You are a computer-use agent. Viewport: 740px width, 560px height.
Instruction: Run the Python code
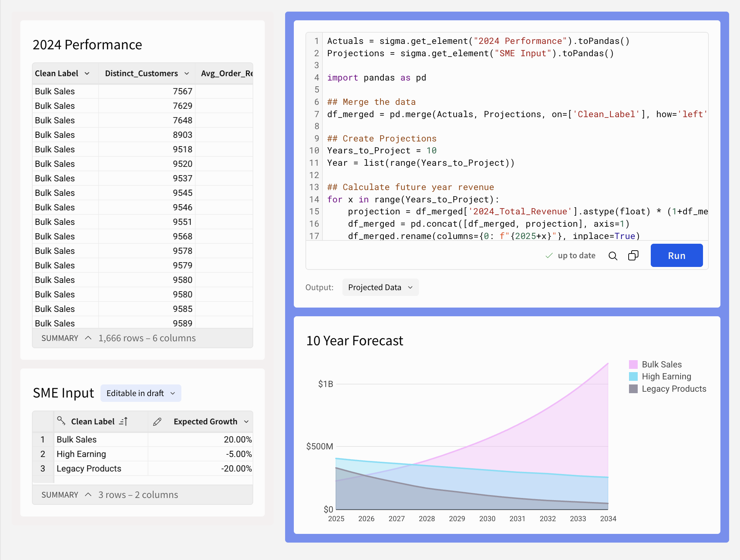[676, 256]
